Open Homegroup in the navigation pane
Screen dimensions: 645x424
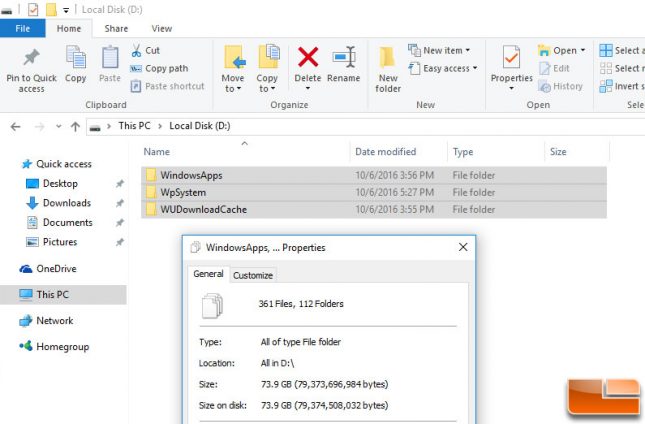pos(54,347)
